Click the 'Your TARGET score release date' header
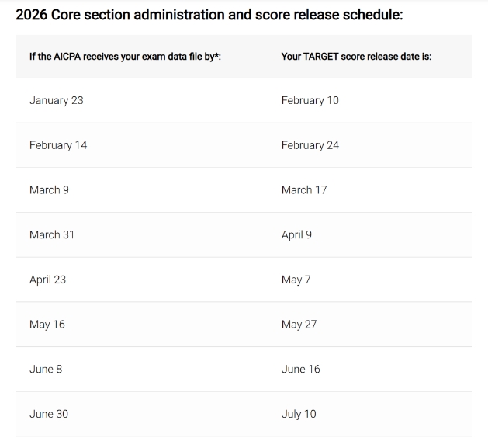488x448 pixels. click(x=356, y=57)
